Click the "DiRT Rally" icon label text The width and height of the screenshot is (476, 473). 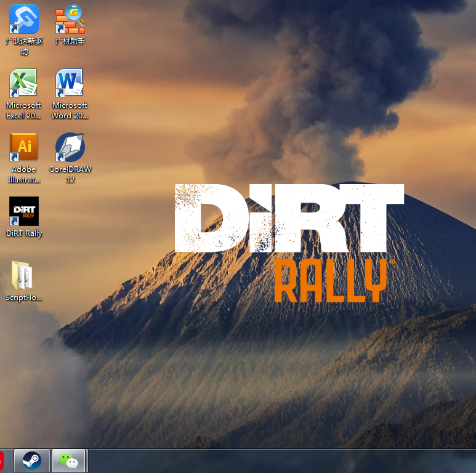point(24,233)
